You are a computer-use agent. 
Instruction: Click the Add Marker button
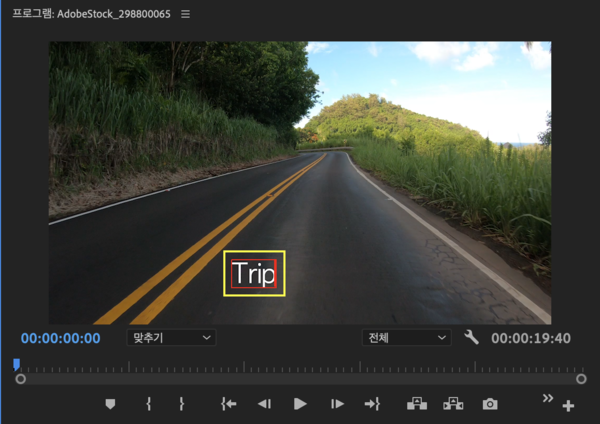[110, 404]
